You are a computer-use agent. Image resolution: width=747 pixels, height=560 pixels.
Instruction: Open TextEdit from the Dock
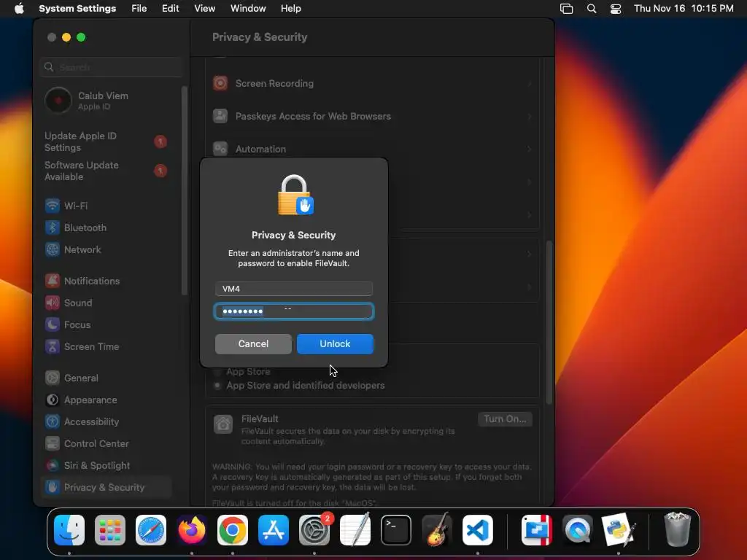point(355,529)
